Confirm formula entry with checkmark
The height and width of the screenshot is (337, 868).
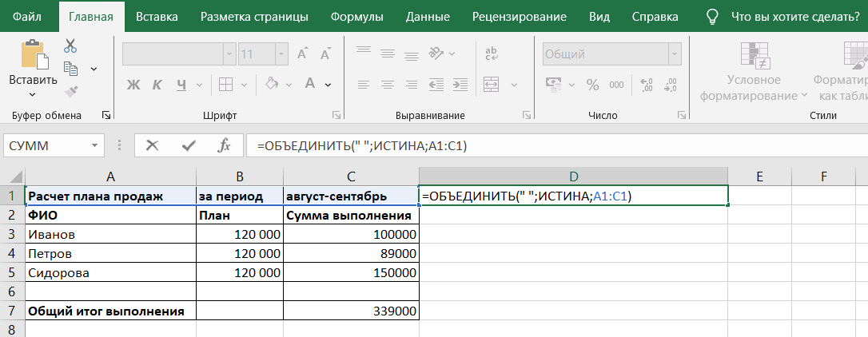(189, 146)
